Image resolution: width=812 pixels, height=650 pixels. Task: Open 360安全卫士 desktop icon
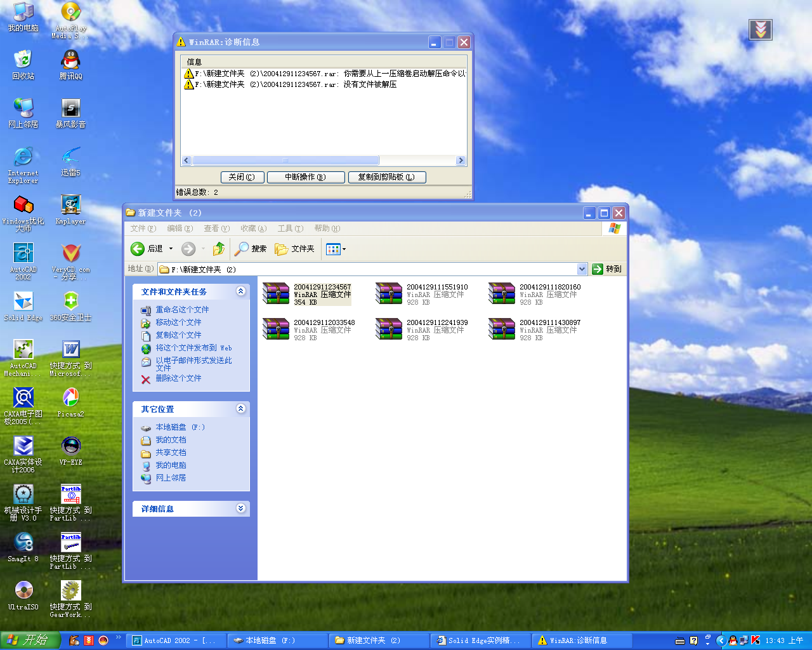click(70, 306)
